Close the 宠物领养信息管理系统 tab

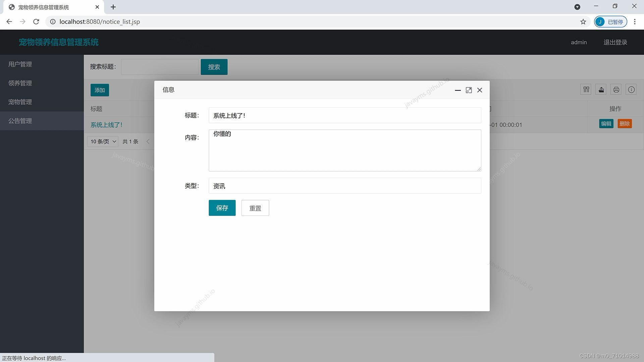[x=97, y=7]
